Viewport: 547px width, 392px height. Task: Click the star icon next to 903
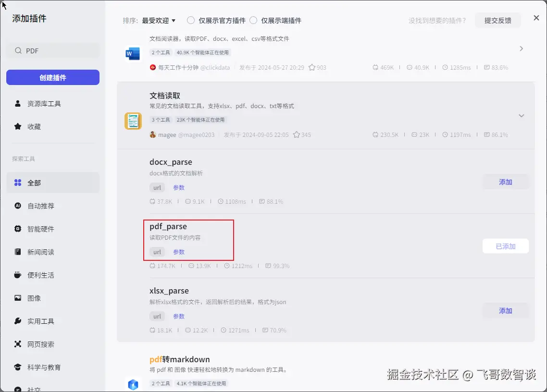tap(312, 67)
